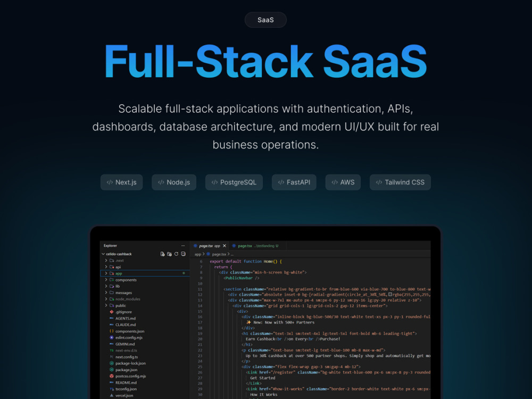Close the active page.tsx app tab
The height and width of the screenshot is (399, 532).
pos(225,246)
